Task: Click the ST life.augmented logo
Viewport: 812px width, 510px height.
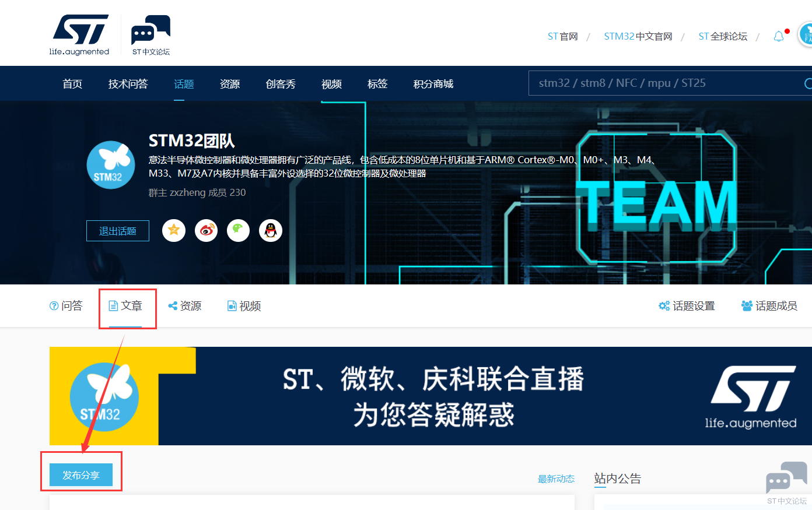Action: tap(79, 35)
